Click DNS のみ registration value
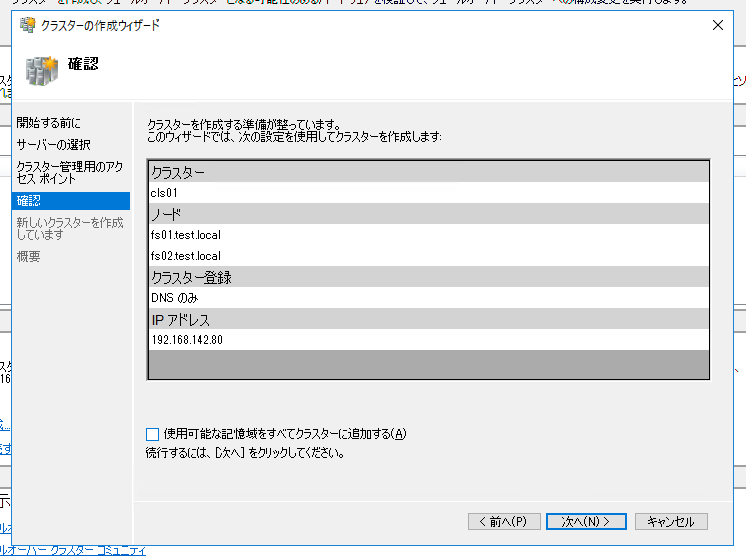 click(x=428, y=297)
